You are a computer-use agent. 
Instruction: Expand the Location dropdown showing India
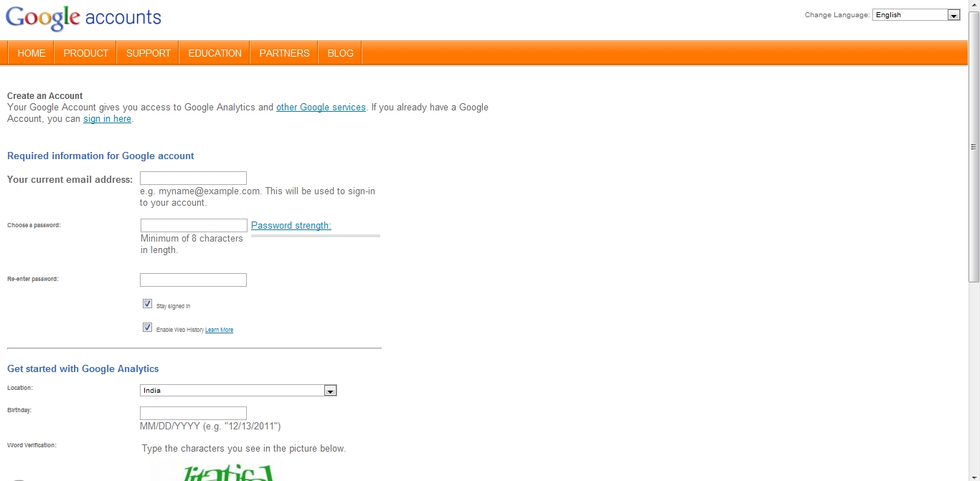click(238, 391)
